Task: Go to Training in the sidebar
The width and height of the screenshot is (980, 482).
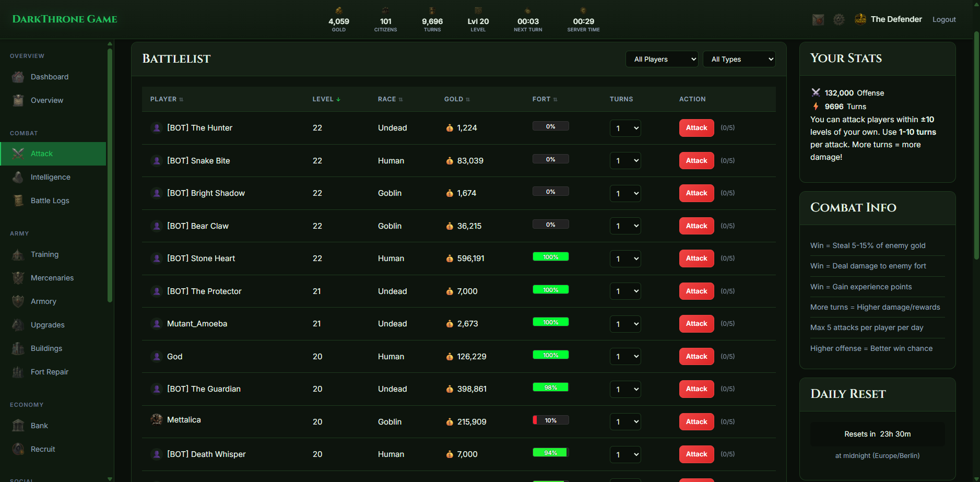Action: [x=44, y=254]
